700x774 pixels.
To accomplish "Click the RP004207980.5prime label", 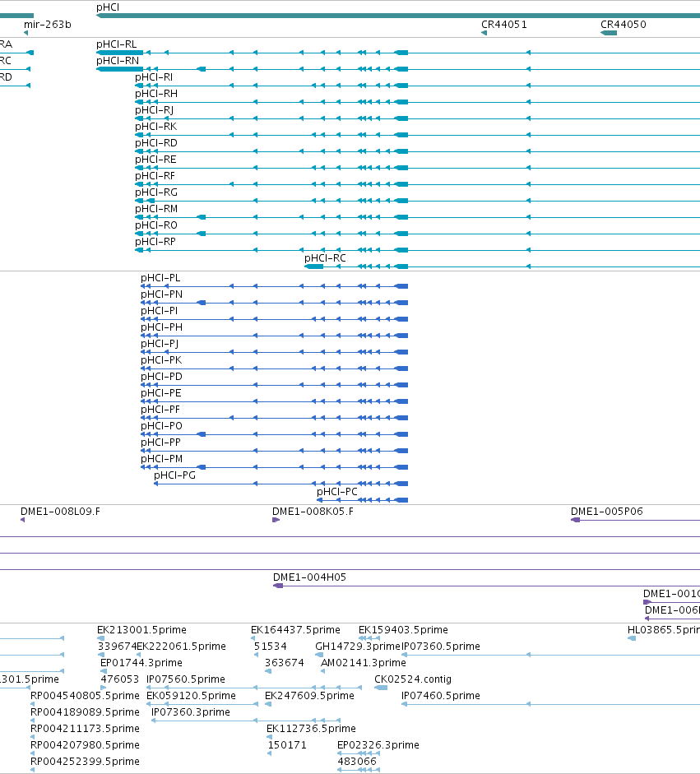I will pyautogui.click(x=85, y=745).
